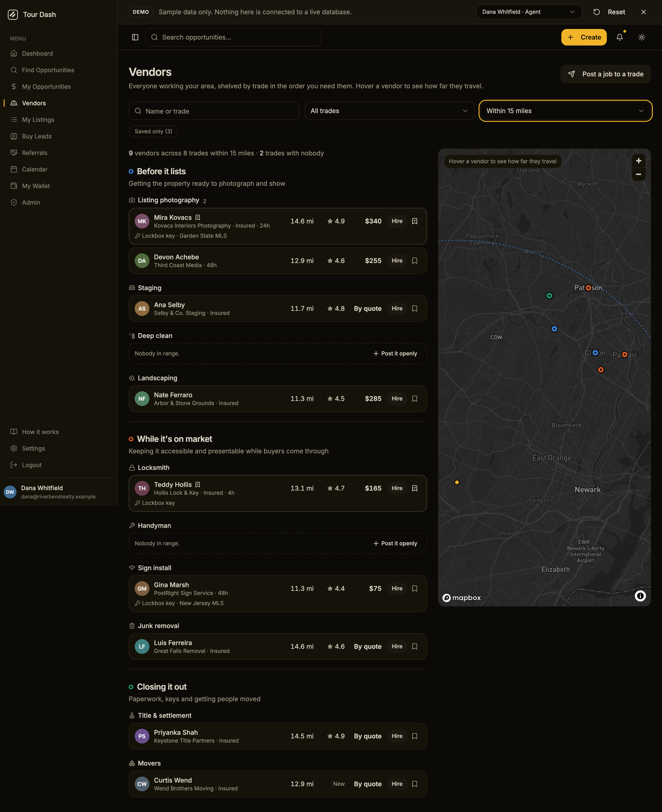Switch theme with the sun icon
This screenshot has height=812, width=662.
point(642,37)
